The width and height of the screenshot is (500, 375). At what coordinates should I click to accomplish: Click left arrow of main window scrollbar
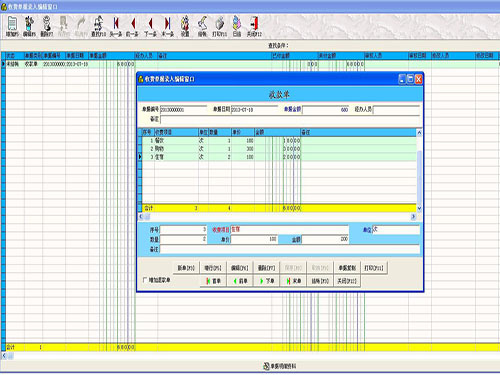[4, 356]
